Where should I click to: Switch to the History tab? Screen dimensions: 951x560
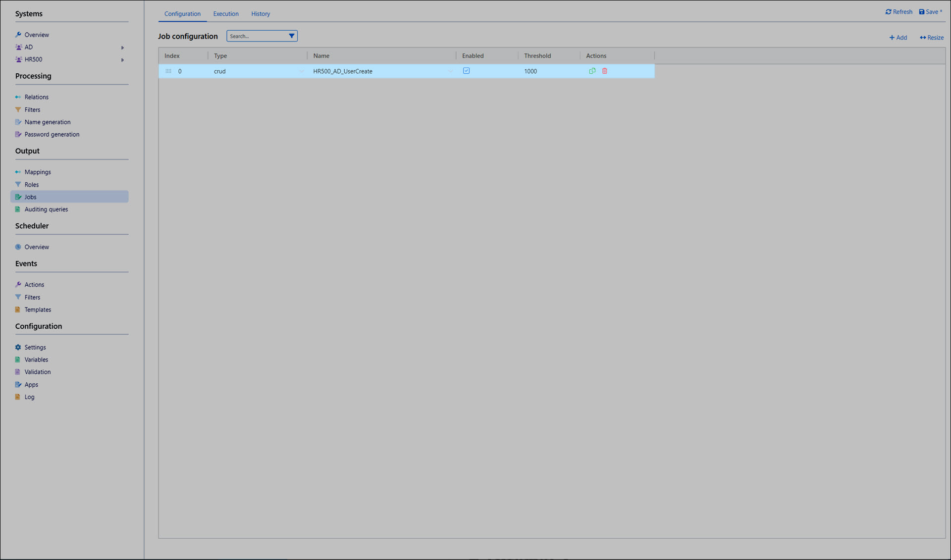point(261,14)
